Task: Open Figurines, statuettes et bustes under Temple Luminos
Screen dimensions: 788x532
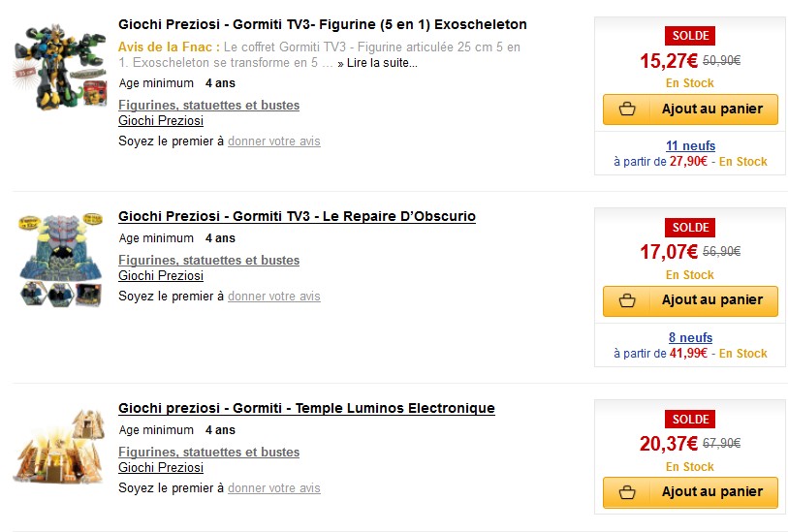Action: (x=209, y=452)
